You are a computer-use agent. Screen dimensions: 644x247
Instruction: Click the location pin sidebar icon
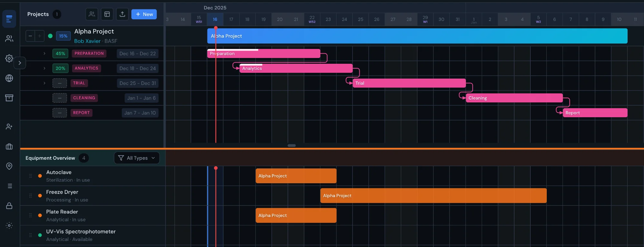(9, 166)
